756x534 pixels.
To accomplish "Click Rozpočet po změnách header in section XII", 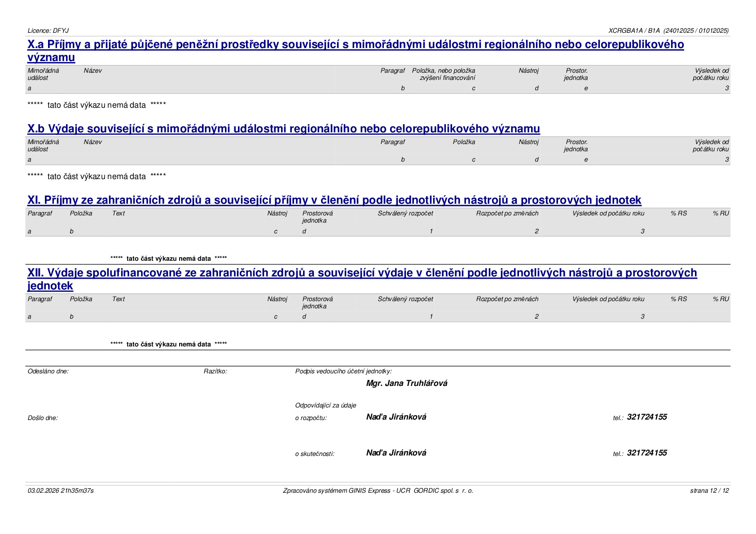I will tap(507, 299).
